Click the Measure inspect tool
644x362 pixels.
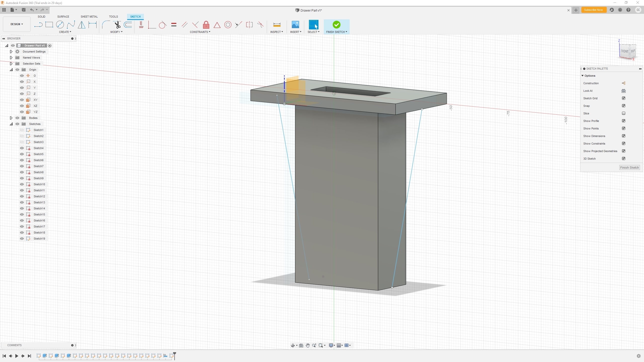(x=277, y=25)
